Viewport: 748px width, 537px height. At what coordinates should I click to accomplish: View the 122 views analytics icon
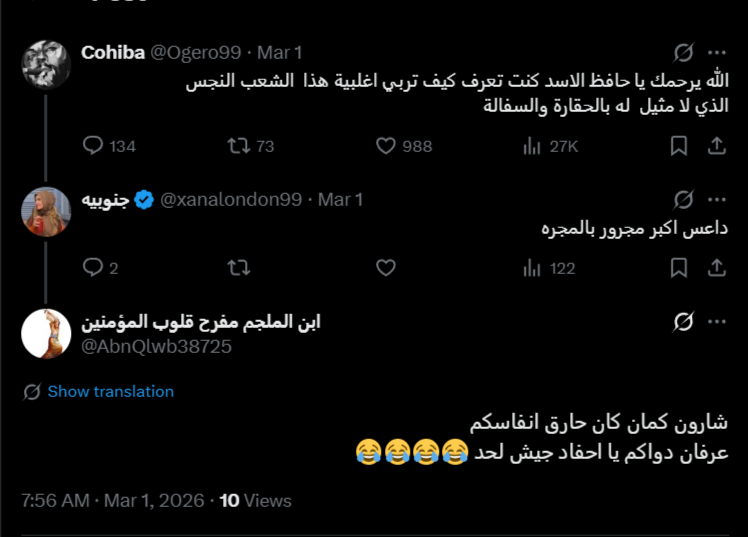pos(532,268)
